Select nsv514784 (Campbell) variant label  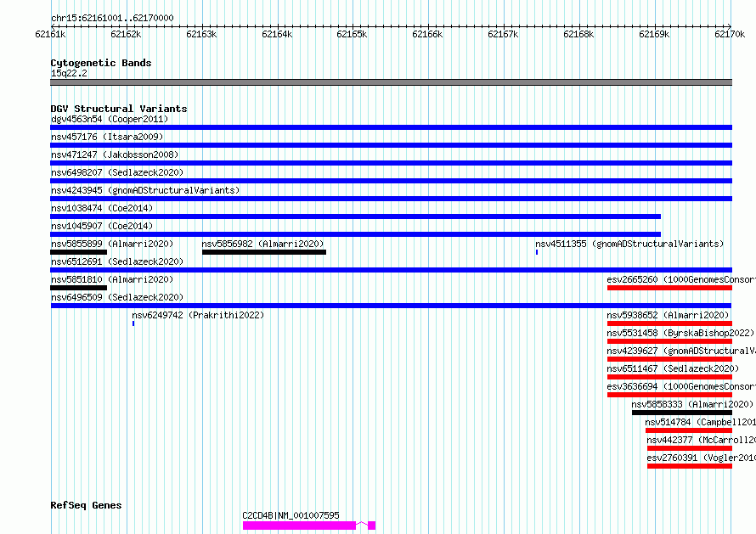[701, 422]
